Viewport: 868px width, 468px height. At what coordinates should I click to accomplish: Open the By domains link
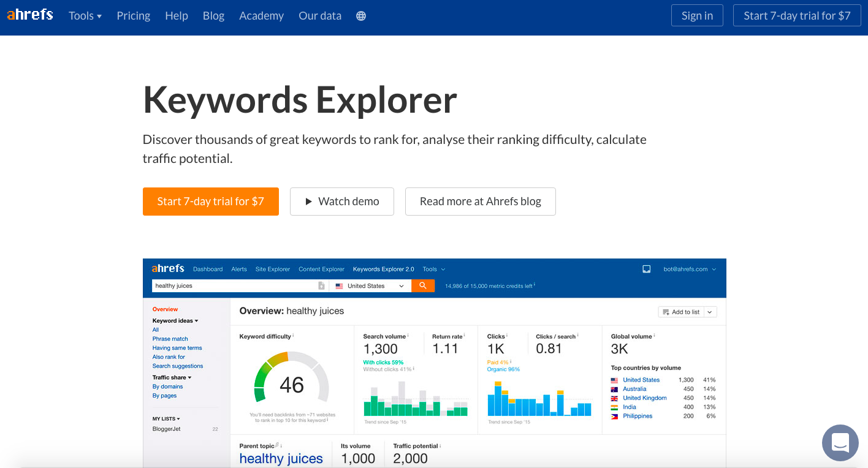pos(168,387)
